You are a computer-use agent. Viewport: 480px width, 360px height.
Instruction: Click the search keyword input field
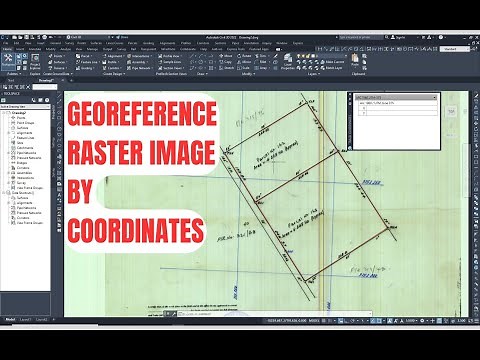coord(361,37)
